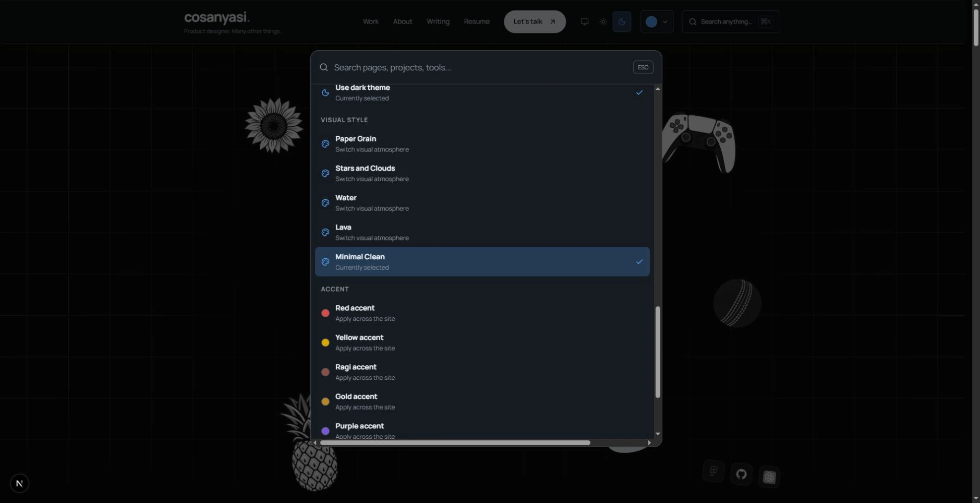Image resolution: width=980 pixels, height=503 pixels.
Task: Open the GitHub icon link
Action: (x=741, y=474)
